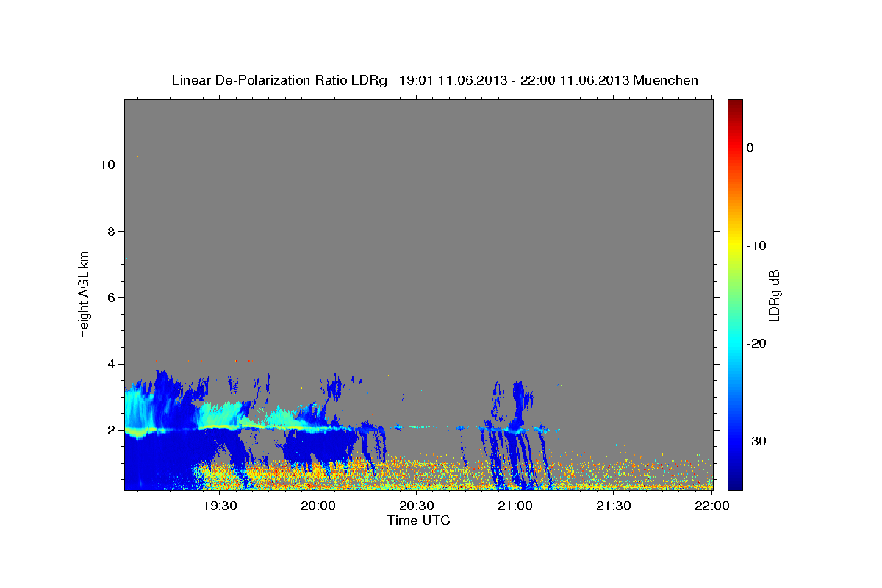Click the 20:30 time tick label
Image resolution: width=882 pixels, height=588 pixels.
click(x=416, y=506)
